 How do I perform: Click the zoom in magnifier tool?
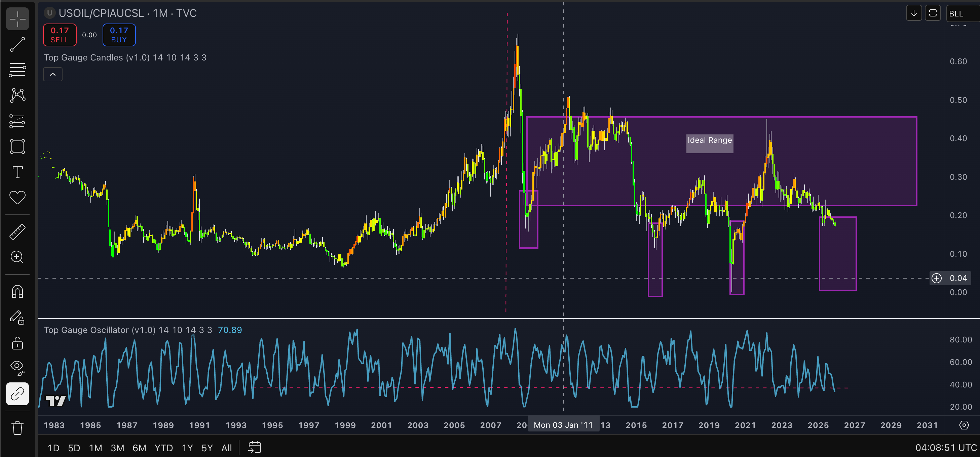(x=17, y=257)
